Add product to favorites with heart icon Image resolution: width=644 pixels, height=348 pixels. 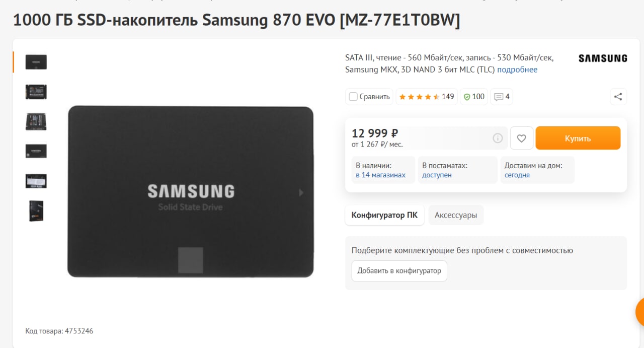click(522, 138)
